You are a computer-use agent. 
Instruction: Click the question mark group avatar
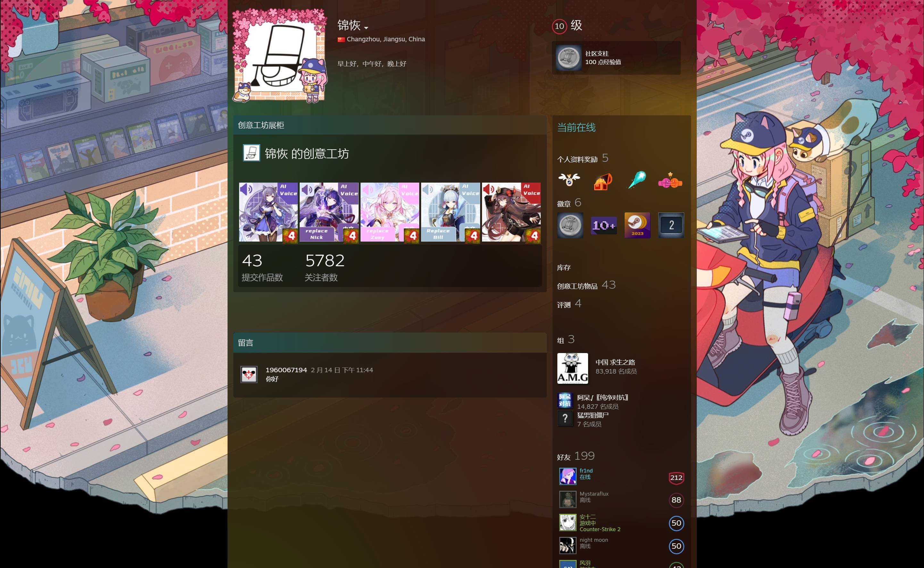[564, 418]
